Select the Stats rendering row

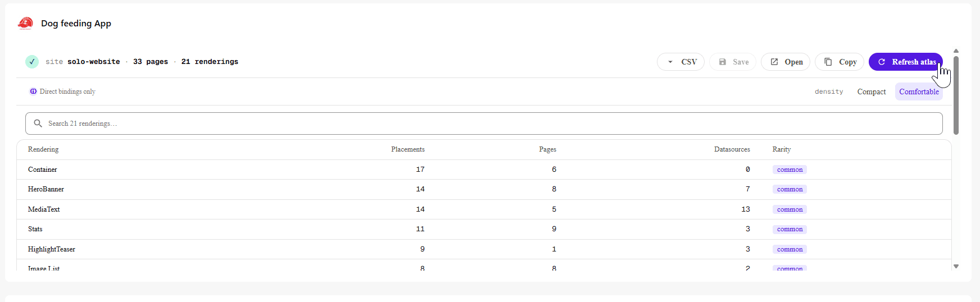tap(484, 230)
